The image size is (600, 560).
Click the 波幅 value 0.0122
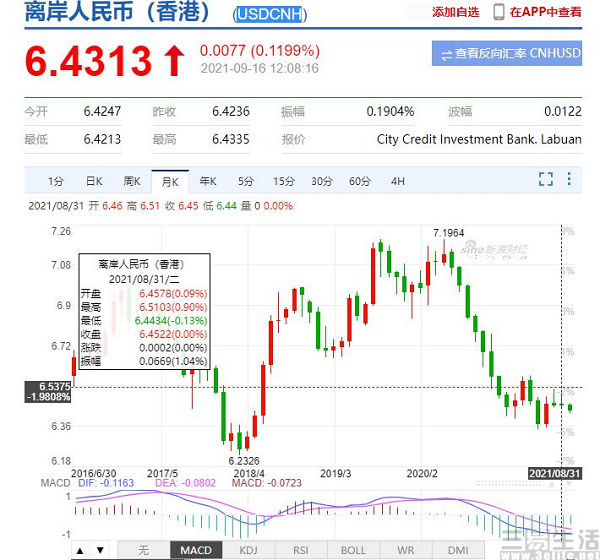point(563,111)
